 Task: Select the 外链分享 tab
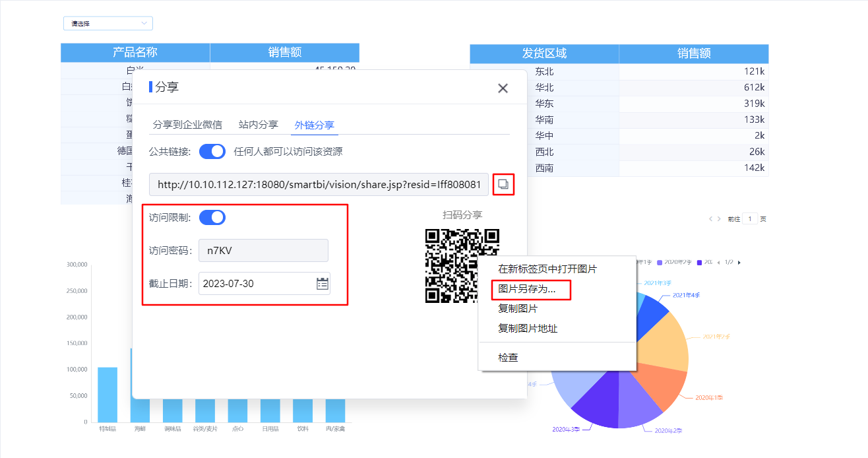315,124
